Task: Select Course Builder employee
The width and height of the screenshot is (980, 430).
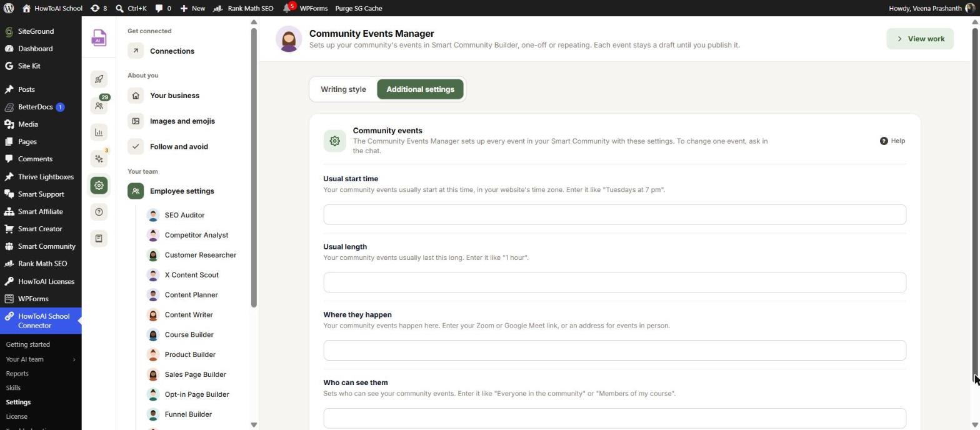Action: (x=189, y=335)
